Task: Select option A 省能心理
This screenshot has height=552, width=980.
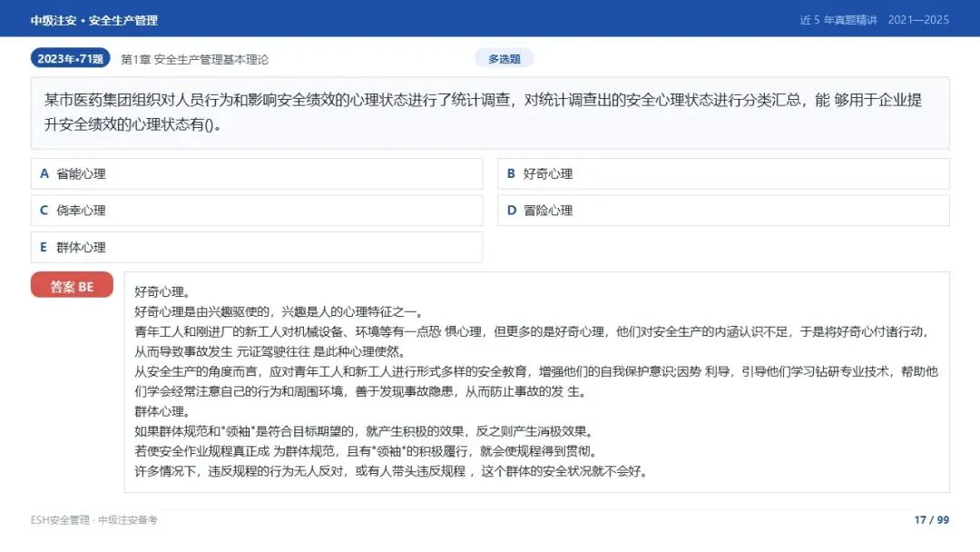Action: 257,173
